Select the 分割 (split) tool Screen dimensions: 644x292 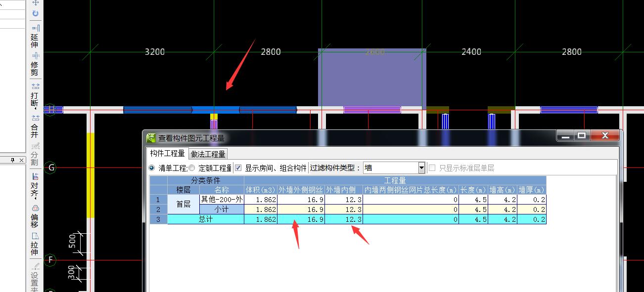35,154
